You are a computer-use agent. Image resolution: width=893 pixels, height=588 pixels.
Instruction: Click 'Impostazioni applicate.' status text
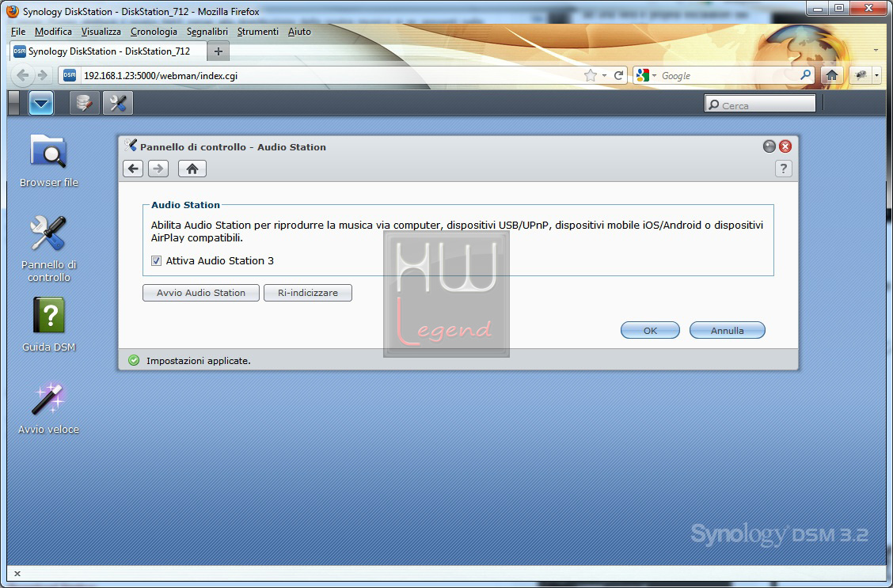198,360
